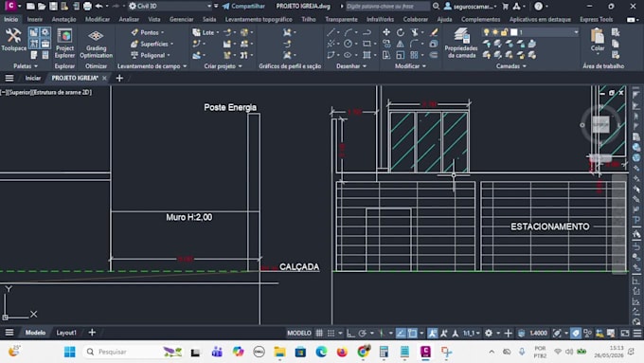Toggle object snap tracking in status bar
Image resolution: width=644 pixels, height=363 pixels.
401,333
